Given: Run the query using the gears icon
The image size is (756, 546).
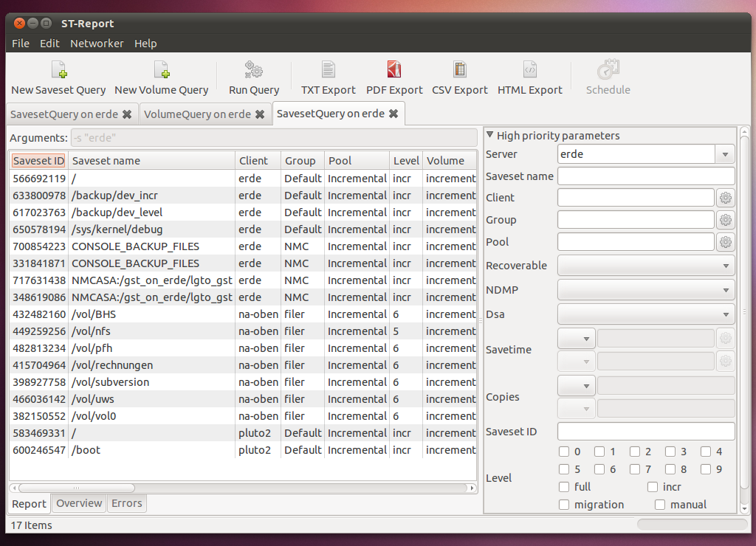Looking at the screenshot, I should tap(254, 70).
